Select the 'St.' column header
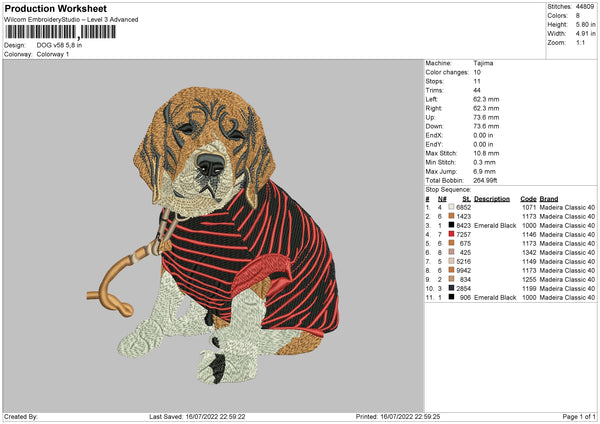 point(466,199)
